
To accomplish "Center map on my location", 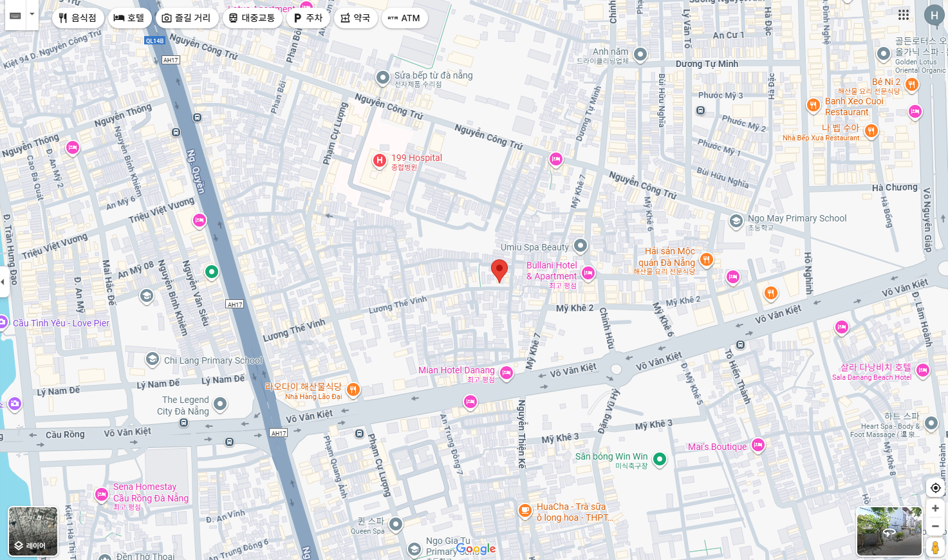I will pyautogui.click(x=935, y=488).
